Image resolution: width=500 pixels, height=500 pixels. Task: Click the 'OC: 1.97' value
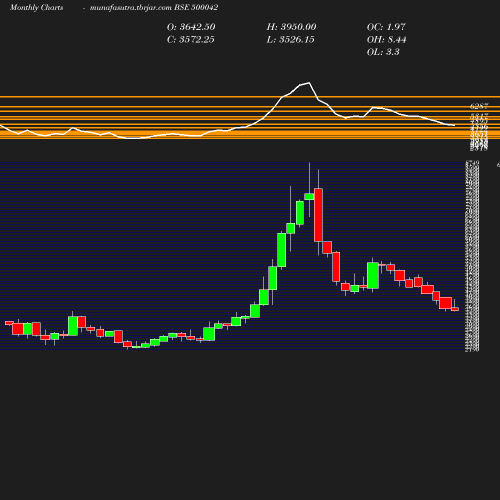(386, 27)
